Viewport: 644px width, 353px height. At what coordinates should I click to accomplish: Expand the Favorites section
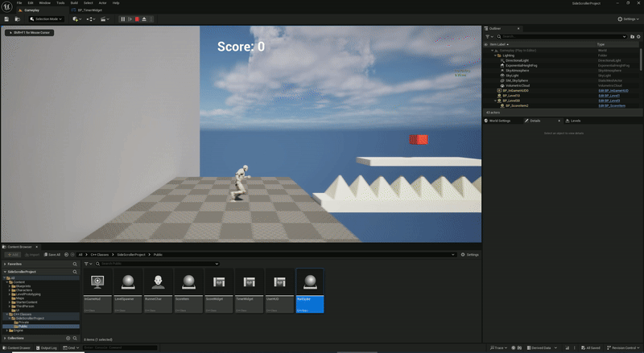[x=5, y=264]
